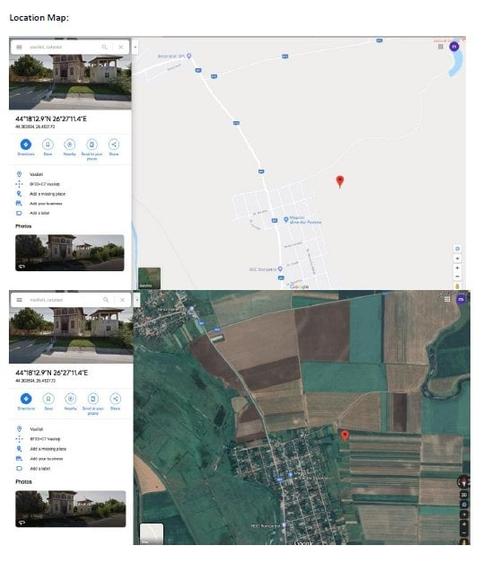Open the Google apps grid on the satellite map
This screenshot has width=491, height=563.
coord(447,299)
